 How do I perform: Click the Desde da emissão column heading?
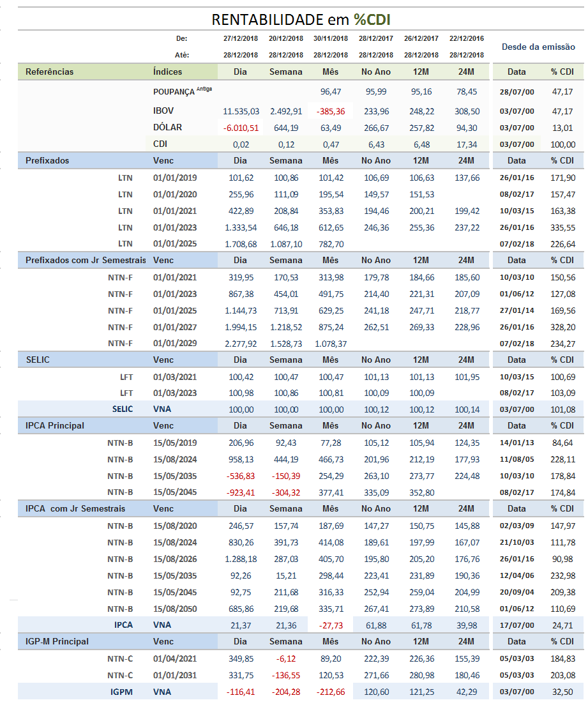538,47
